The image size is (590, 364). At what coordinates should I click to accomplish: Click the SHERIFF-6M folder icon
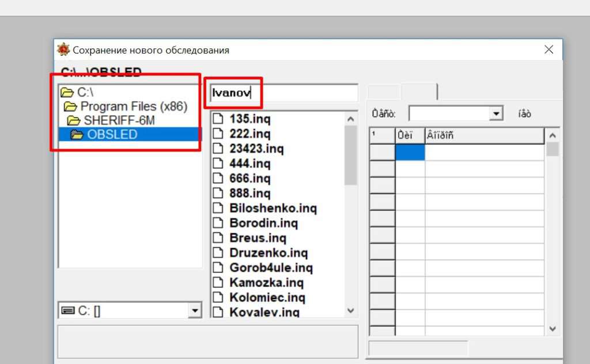(74, 120)
